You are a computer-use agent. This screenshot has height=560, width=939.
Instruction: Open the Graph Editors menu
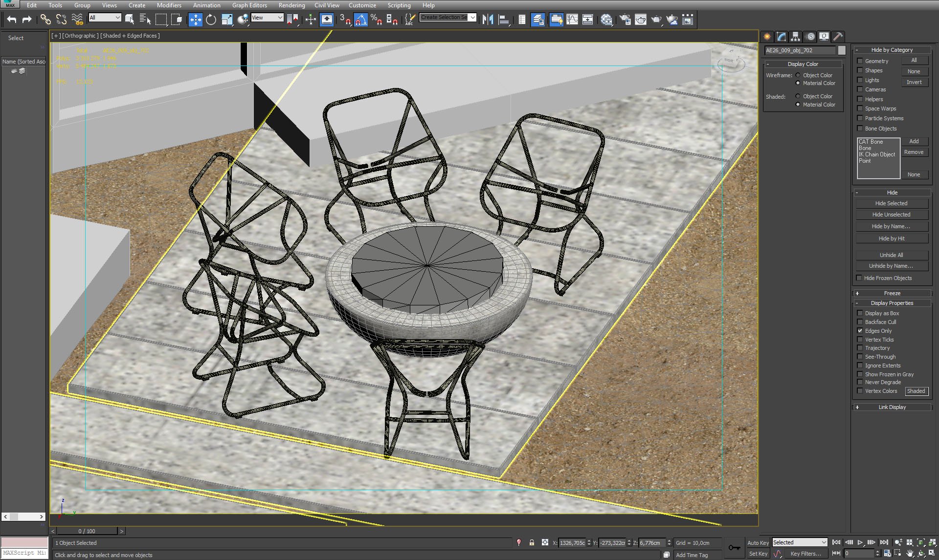[249, 5]
